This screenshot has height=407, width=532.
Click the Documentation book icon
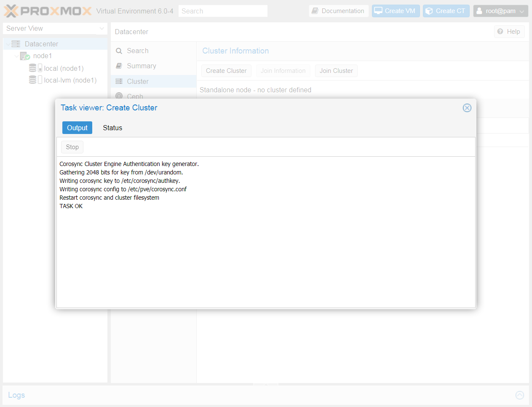pyautogui.click(x=315, y=11)
